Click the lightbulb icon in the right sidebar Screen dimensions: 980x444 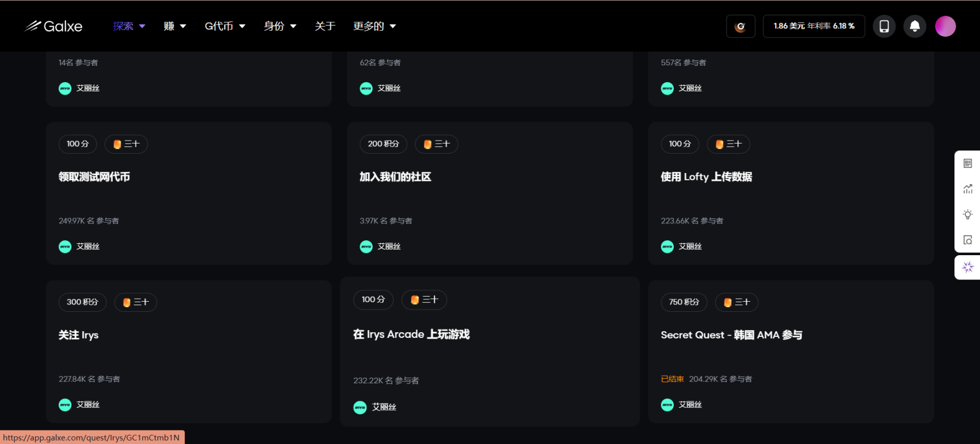[x=968, y=214]
